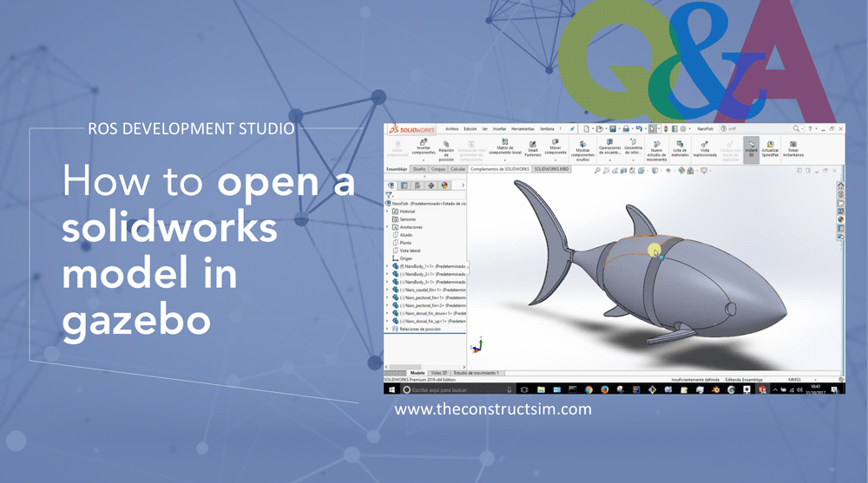Open the Edición menu
The height and width of the screenshot is (483, 868).
(470, 129)
